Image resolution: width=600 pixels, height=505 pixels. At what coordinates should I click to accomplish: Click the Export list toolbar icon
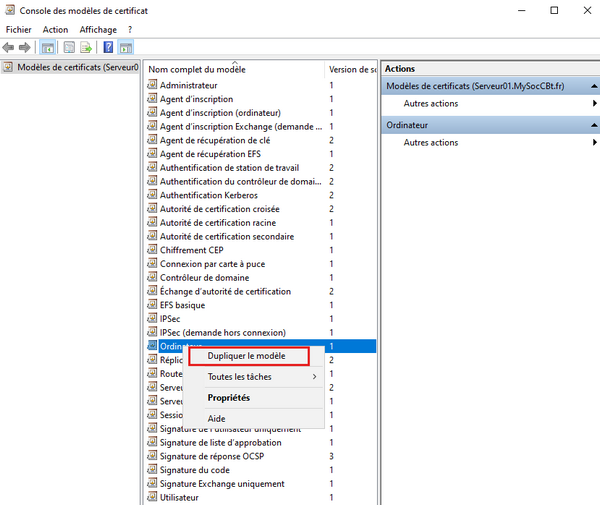(86, 47)
